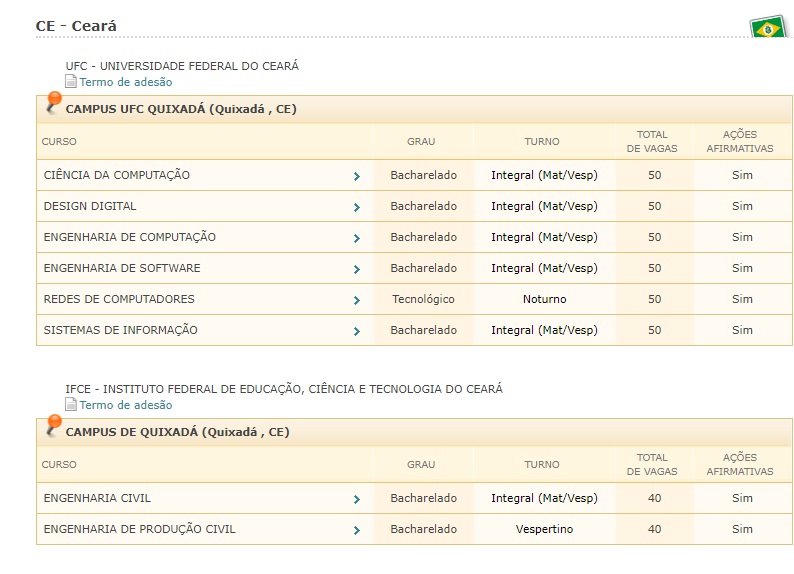Click the pin icon beside Campus UFC Quixadá
The width and height of the screenshot is (794, 574).
[52, 103]
